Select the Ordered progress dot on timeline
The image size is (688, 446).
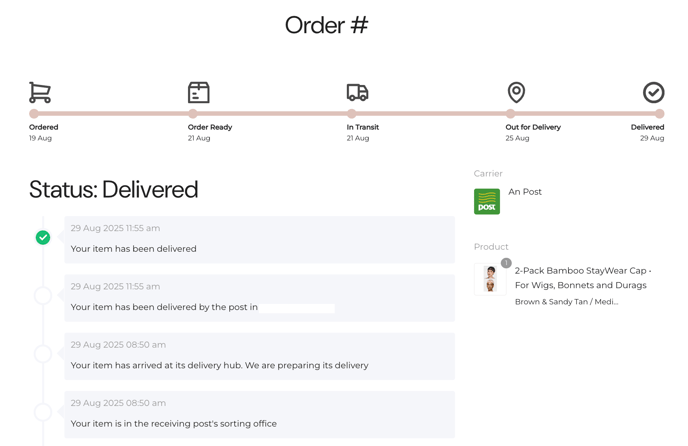pyautogui.click(x=34, y=114)
